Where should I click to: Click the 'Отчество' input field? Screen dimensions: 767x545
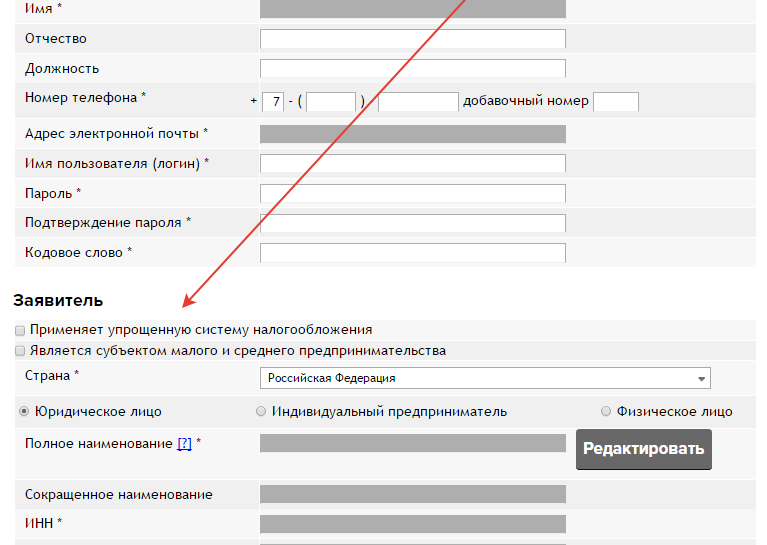pyautogui.click(x=412, y=39)
